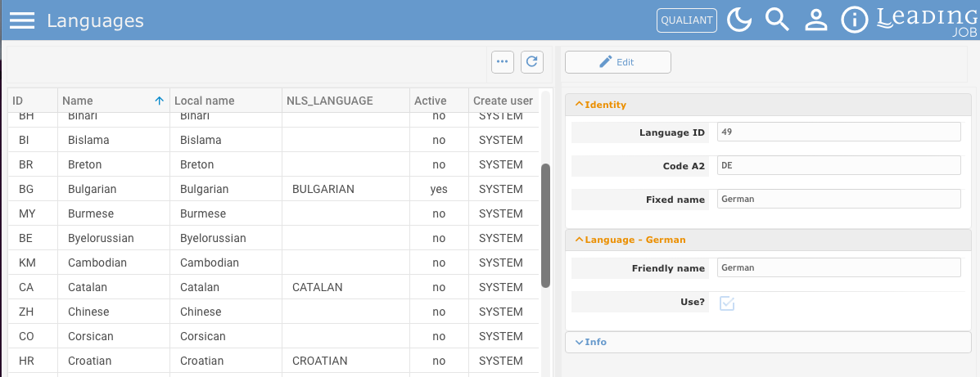980x377 pixels.
Task: Click the Edit button
Action: (x=618, y=62)
